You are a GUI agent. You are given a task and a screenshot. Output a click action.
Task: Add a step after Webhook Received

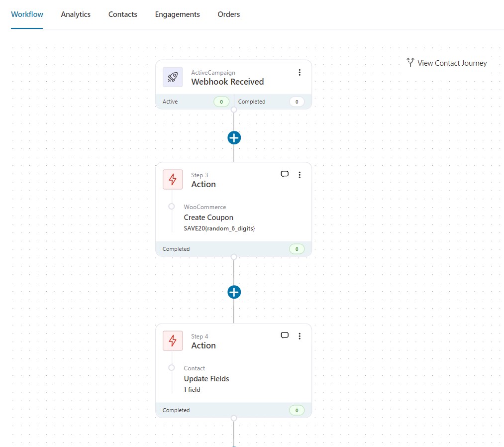click(234, 138)
